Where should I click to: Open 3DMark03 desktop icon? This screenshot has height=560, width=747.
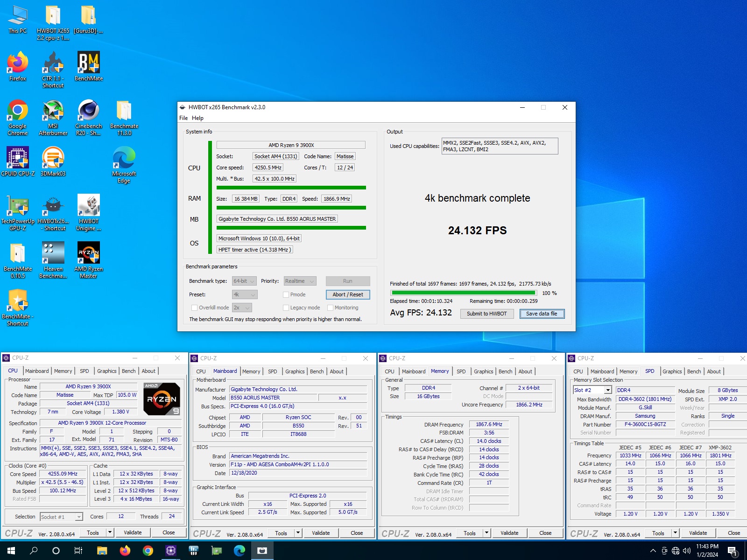pyautogui.click(x=53, y=162)
